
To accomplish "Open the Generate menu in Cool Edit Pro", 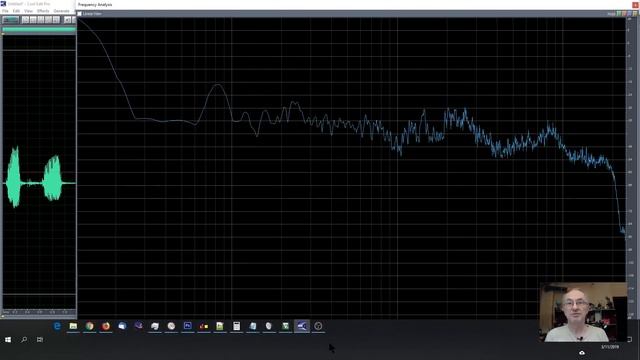I will (62, 11).
